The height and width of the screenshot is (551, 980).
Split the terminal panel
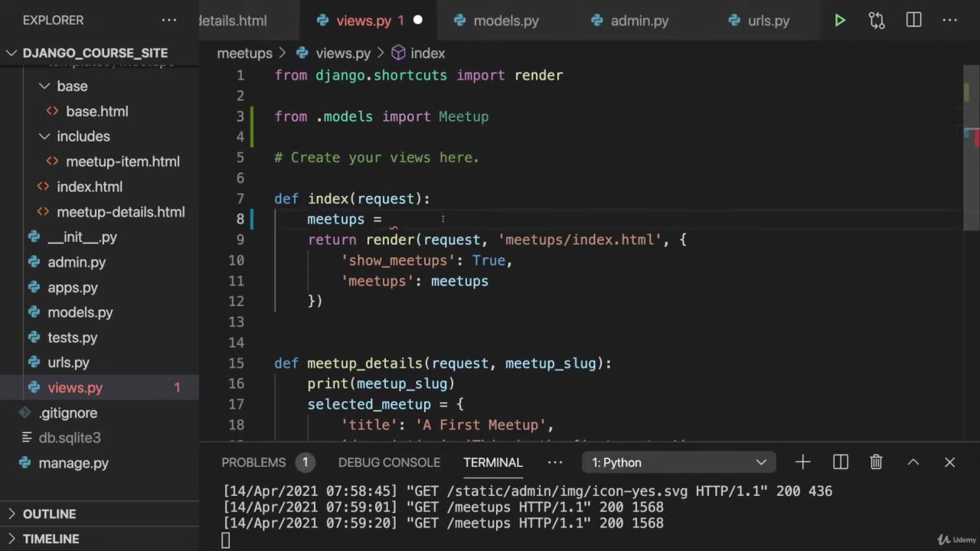click(x=841, y=462)
